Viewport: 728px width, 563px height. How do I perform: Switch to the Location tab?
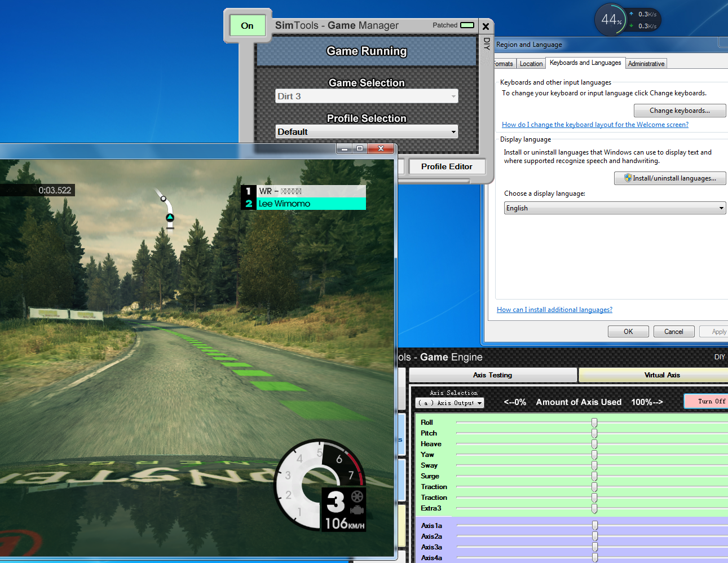[x=531, y=64]
